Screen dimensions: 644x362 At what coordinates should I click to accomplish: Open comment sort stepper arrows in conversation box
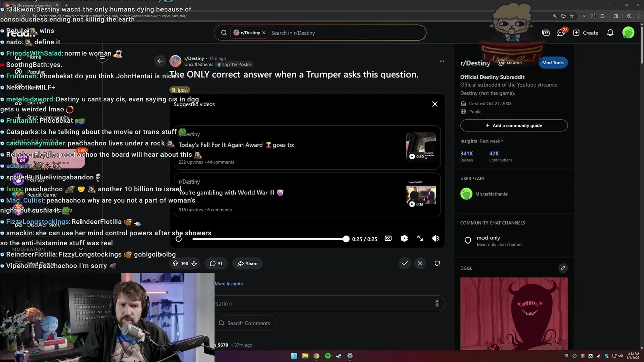(437, 303)
